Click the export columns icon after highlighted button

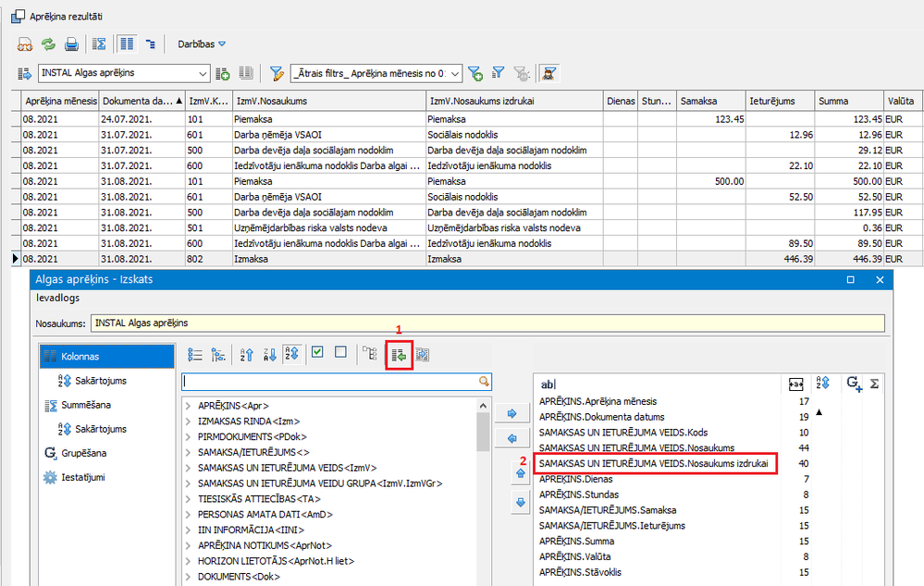click(423, 355)
